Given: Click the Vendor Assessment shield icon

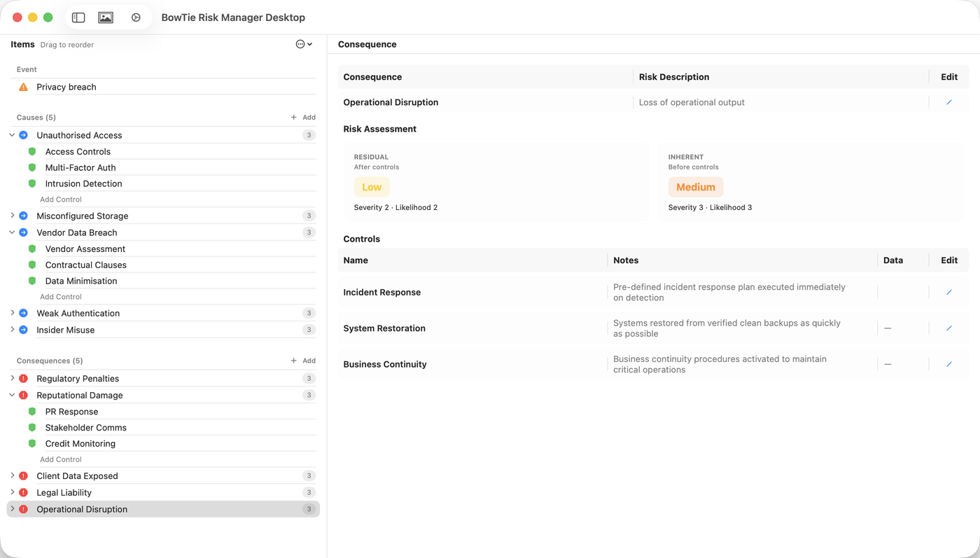Looking at the screenshot, I should coord(32,249).
